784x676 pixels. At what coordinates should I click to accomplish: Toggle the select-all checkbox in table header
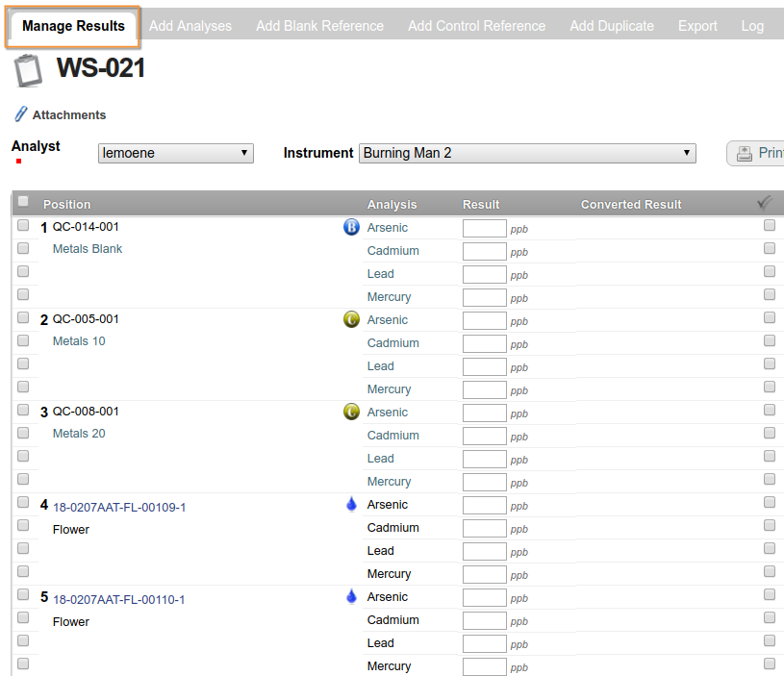pyautogui.click(x=23, y=202)
